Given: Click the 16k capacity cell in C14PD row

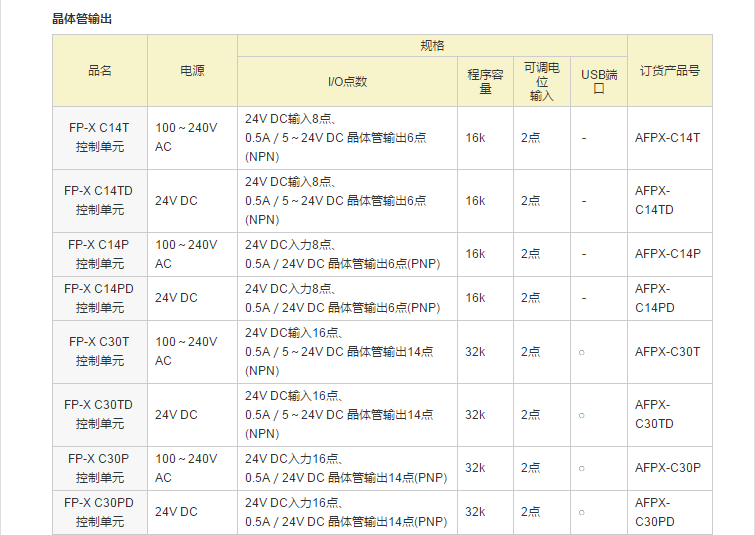Looking at the screenshot, I should point(485,298).
